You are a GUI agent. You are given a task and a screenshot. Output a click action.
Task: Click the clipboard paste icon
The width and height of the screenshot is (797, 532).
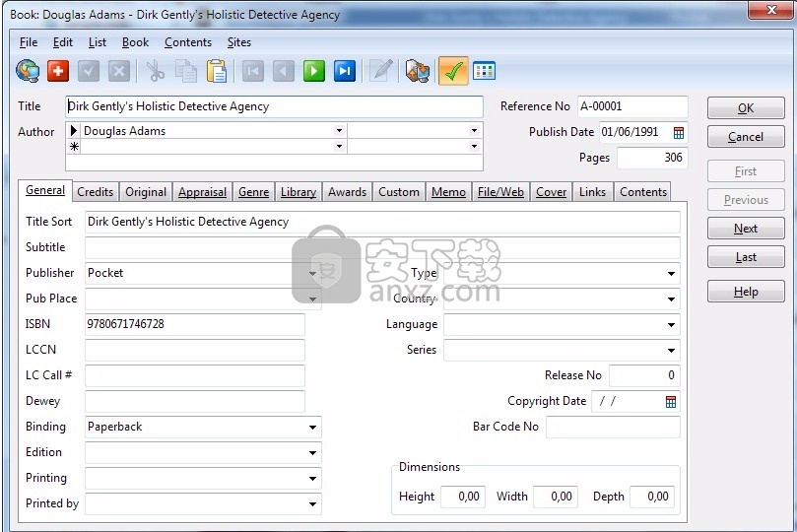pyautogui.click(x=217, y=71)
